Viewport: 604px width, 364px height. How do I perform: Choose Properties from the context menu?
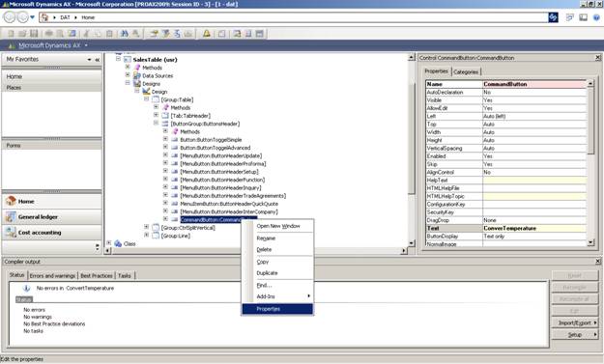coord(277,309)
